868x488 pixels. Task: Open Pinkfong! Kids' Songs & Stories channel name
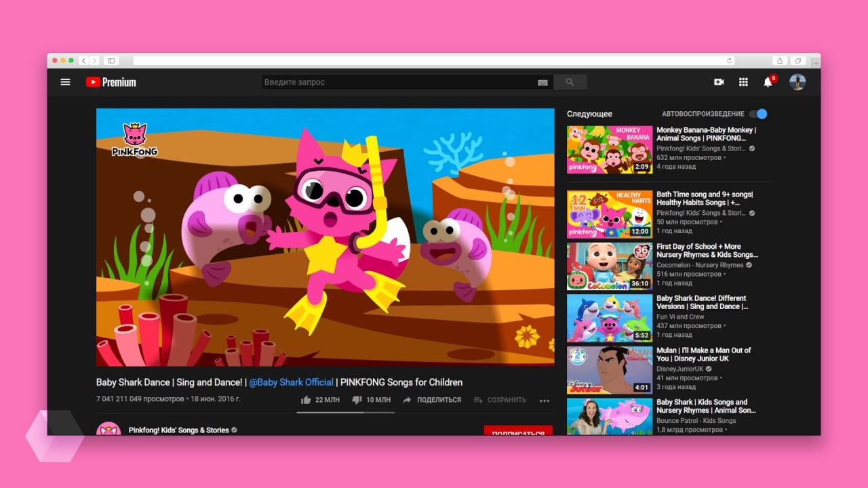pyautogui.click(x=179, y=430)
